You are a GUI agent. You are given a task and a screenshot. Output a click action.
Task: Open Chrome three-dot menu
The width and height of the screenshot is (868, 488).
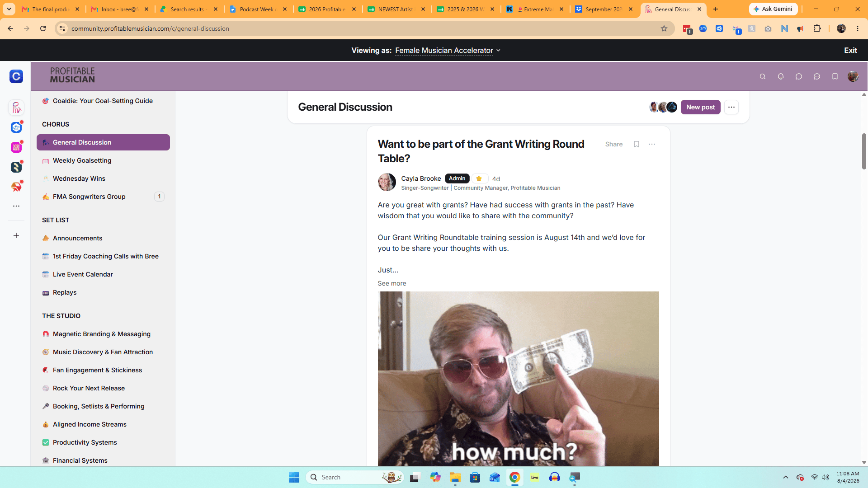pos(858,28)
